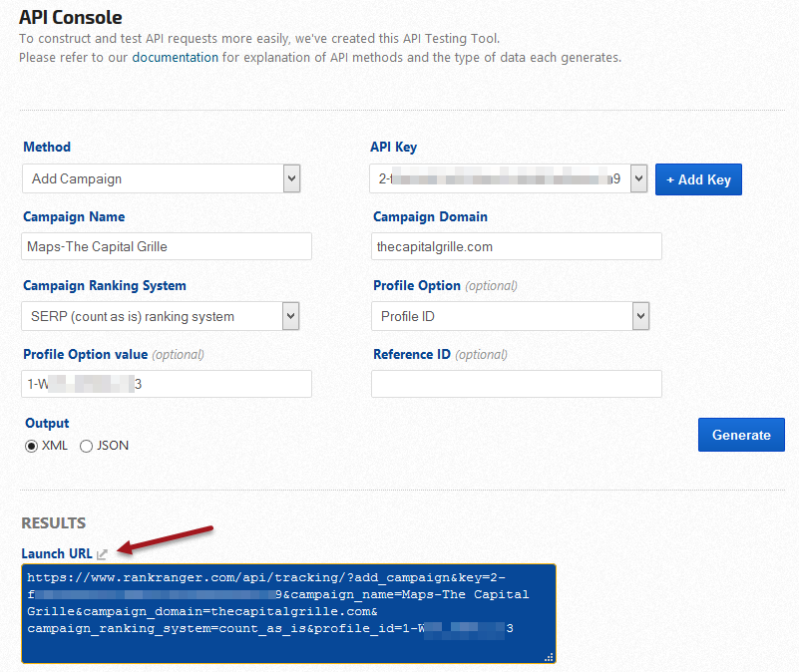The image size is (799, 672).
Task: Follow the documentation link
Action: 175,57
